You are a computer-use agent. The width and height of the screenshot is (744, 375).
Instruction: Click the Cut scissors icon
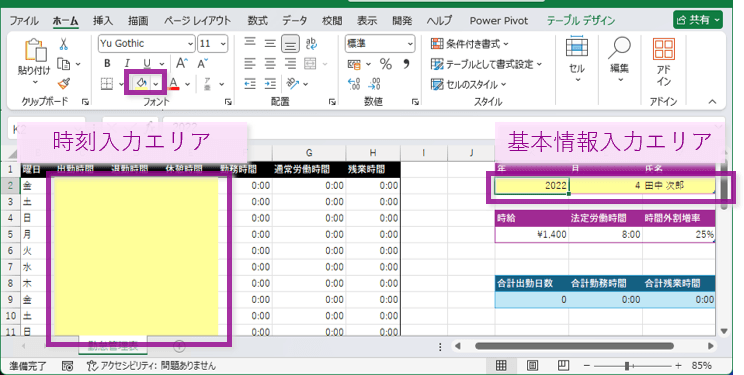click(64, 45)
